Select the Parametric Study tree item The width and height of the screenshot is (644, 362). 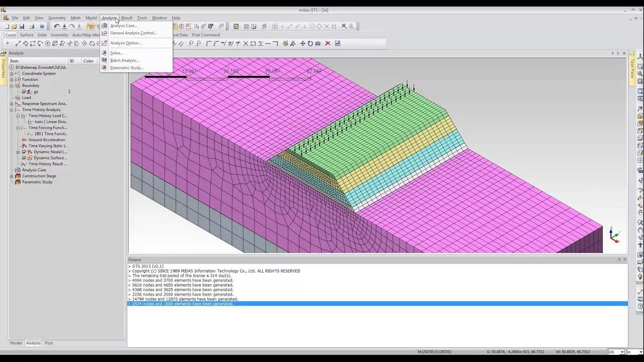point(37,182)
